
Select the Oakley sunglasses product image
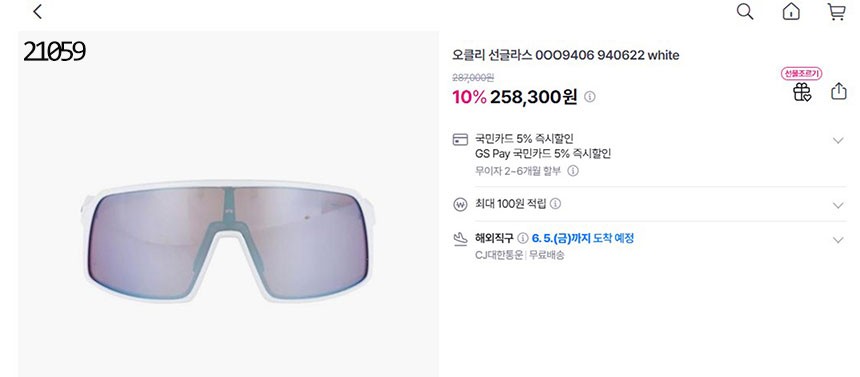(x=228, y=241)
